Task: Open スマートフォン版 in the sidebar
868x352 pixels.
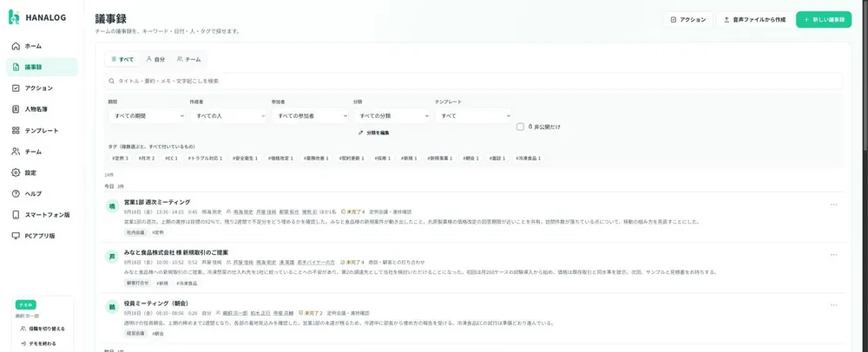Action: coord(42,214)
